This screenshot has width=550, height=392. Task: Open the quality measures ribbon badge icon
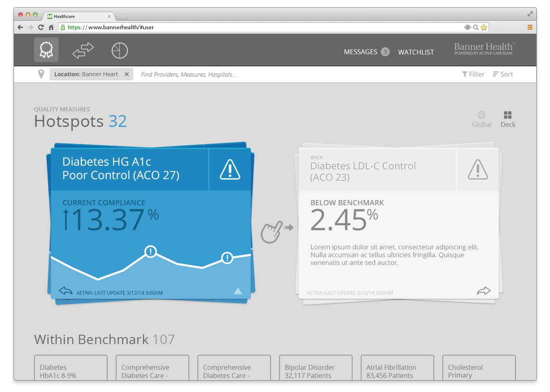coord(46,50)
